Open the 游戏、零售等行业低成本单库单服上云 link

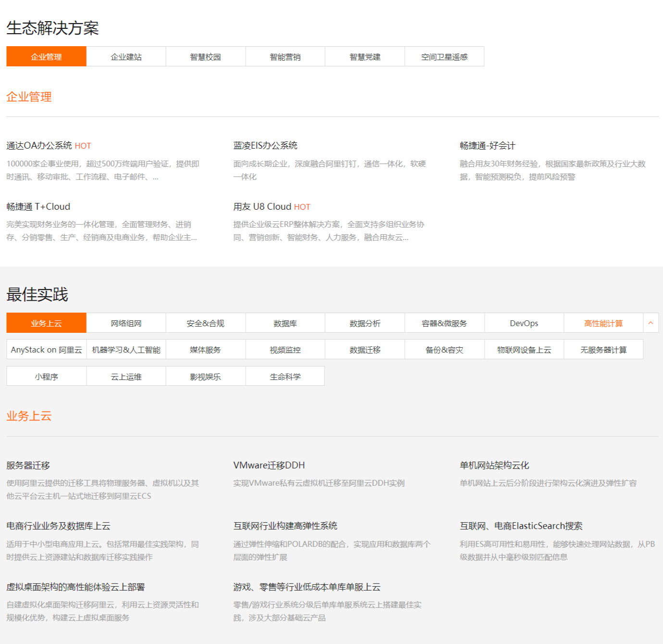coord(307,587)
